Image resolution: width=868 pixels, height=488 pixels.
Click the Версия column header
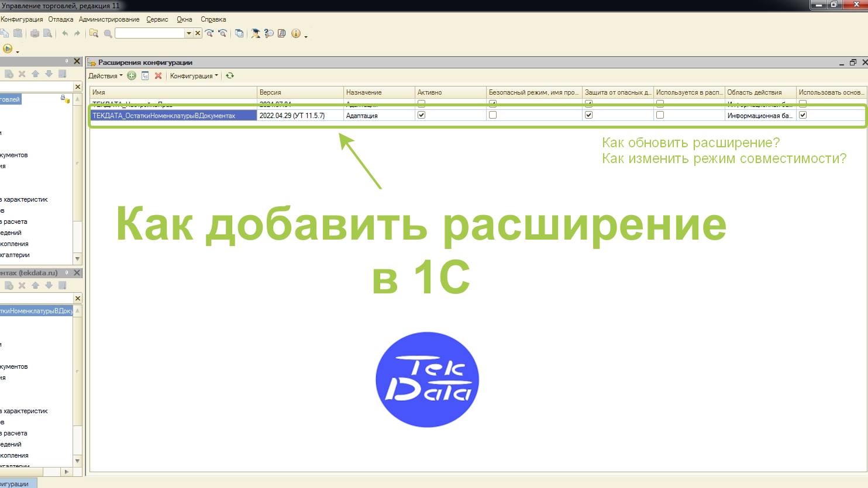(300, 92)
